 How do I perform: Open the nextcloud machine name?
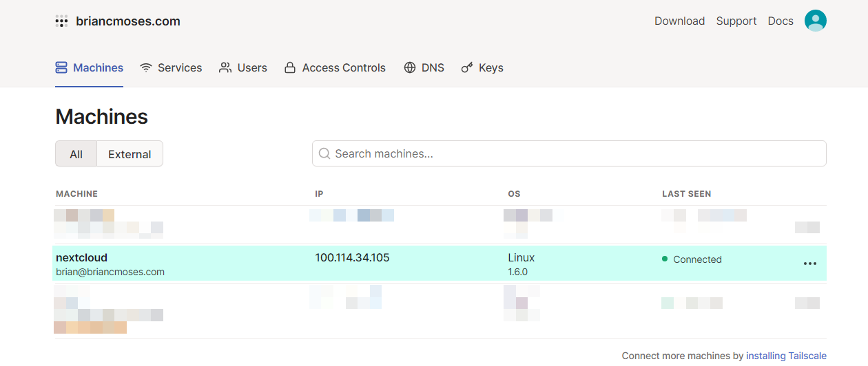point(81,257)
